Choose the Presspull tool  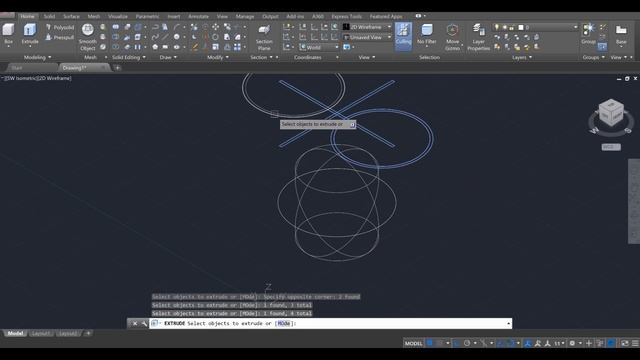[x=60, y=37]
